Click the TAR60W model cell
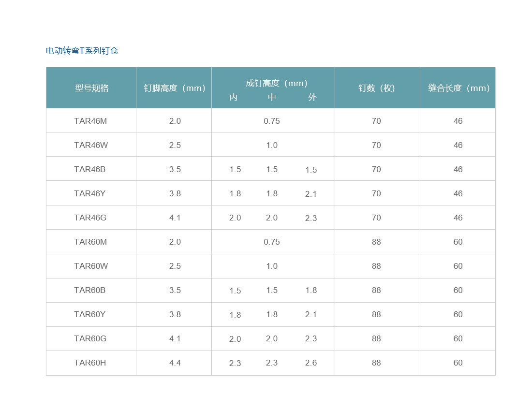The height and width of the screenshot is (395, 532). pyautogui.click(x=91, y=266)
